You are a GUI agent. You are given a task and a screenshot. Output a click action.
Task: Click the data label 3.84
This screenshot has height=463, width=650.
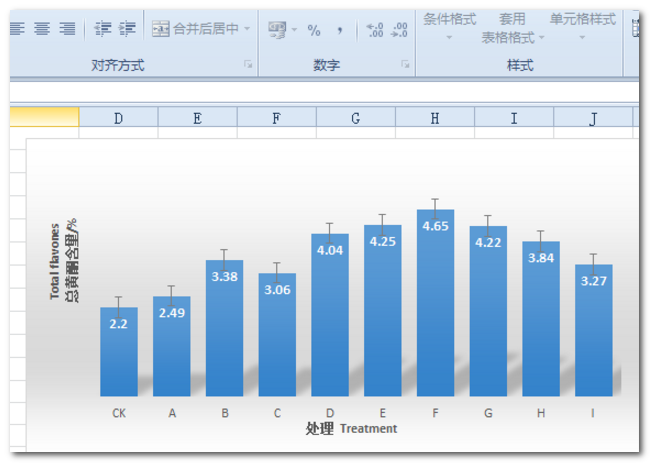coord(541,258)
